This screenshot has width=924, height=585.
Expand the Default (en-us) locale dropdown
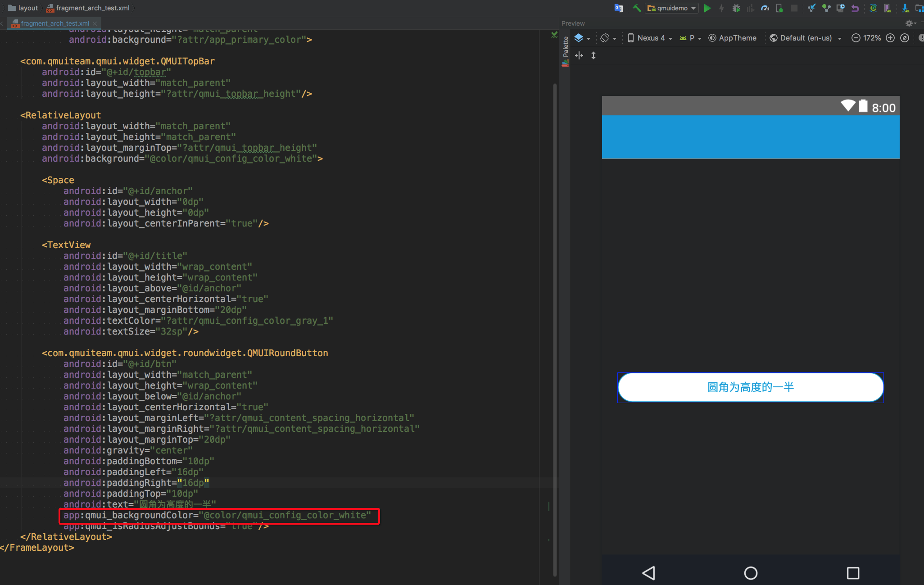tap(806, 38)
